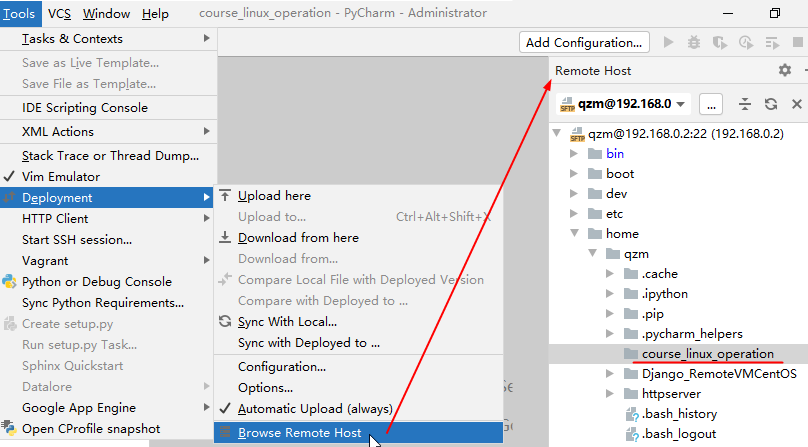Click the Stop square icon
Image resolution: width=808 pixels, height=447 pixels.
point(798,42)
